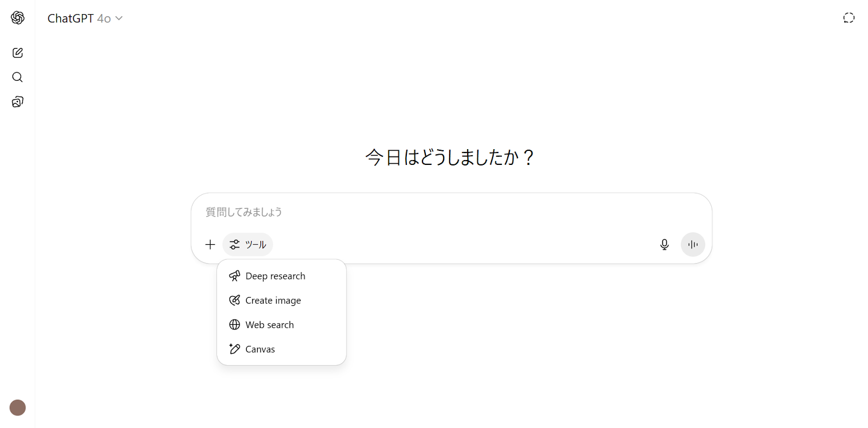Open your profile avatar at bottom left

click(17, 407)
